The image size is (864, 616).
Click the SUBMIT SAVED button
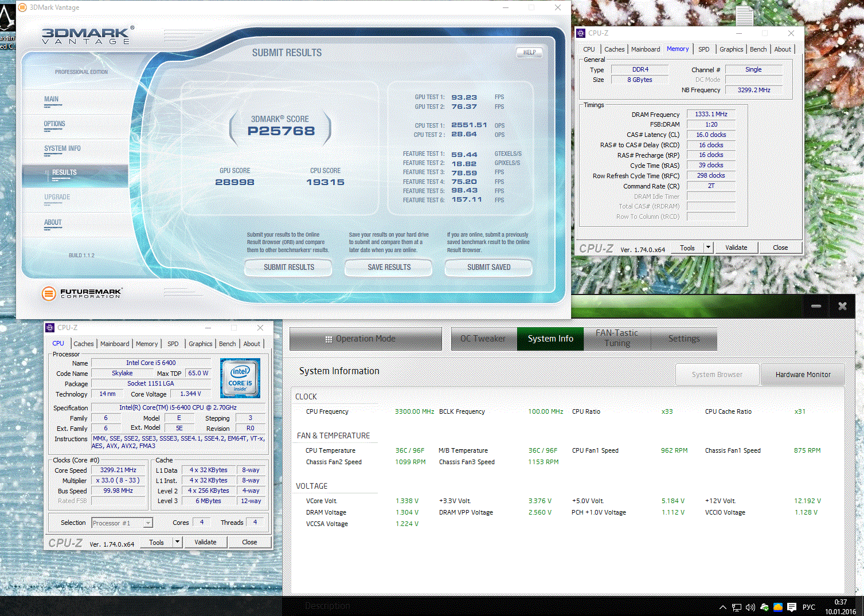pos(489,267)
